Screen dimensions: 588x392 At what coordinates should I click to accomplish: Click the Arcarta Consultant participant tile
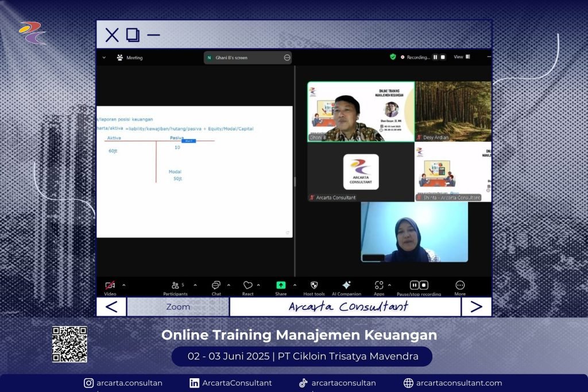point(361,172)
